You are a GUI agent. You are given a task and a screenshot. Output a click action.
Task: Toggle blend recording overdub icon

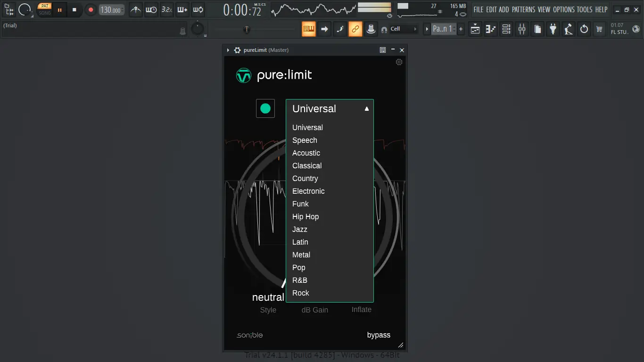pos(182,9)
